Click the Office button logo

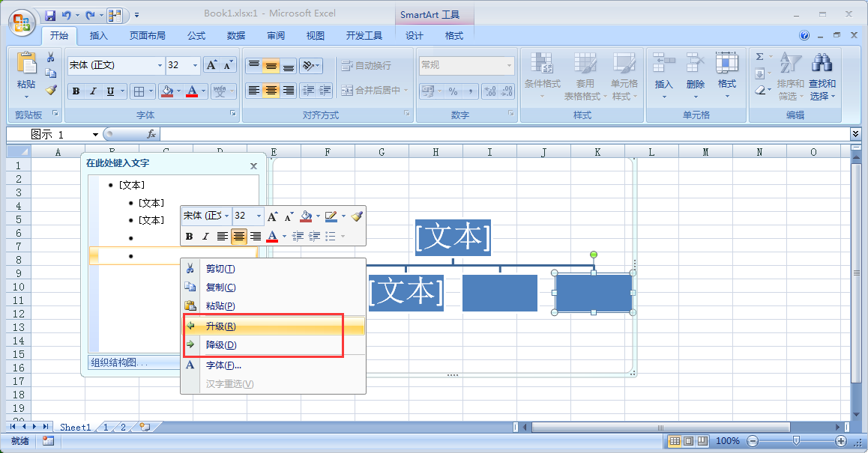coord(22,23)
